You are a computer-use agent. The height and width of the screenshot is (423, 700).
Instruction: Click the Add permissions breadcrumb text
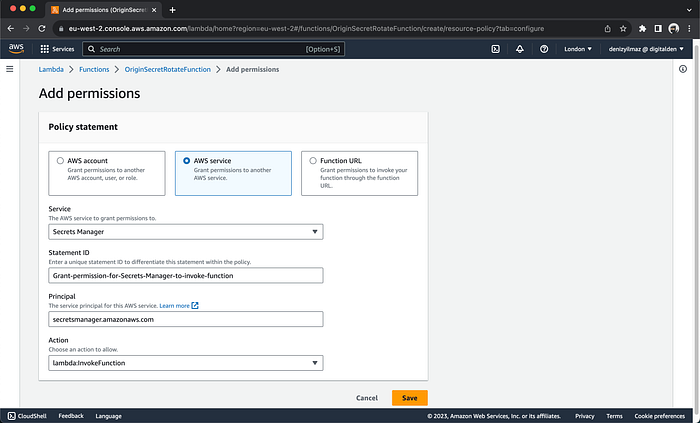pos(253,70)
